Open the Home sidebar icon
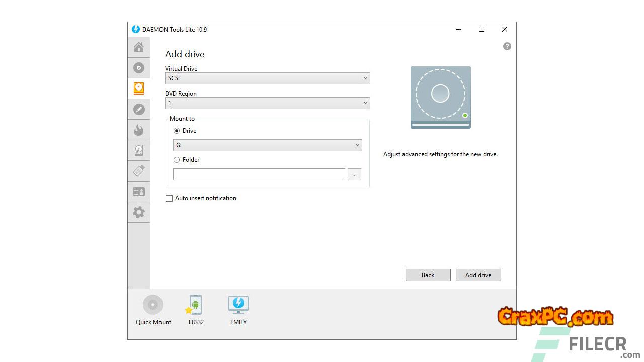Viewport: 644px width, 362px height. [x=139, y=47]
